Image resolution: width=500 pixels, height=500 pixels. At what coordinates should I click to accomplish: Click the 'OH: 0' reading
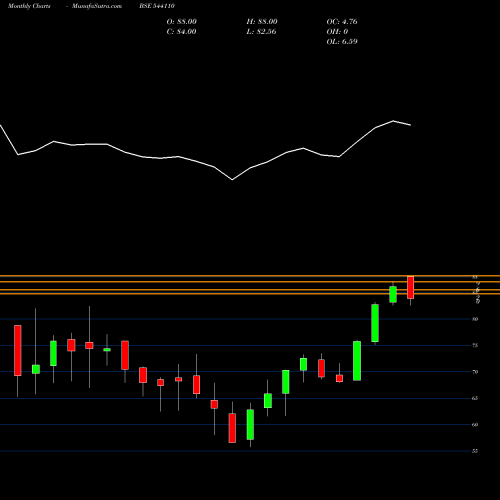pyautogui.click(x=337, y=32)
